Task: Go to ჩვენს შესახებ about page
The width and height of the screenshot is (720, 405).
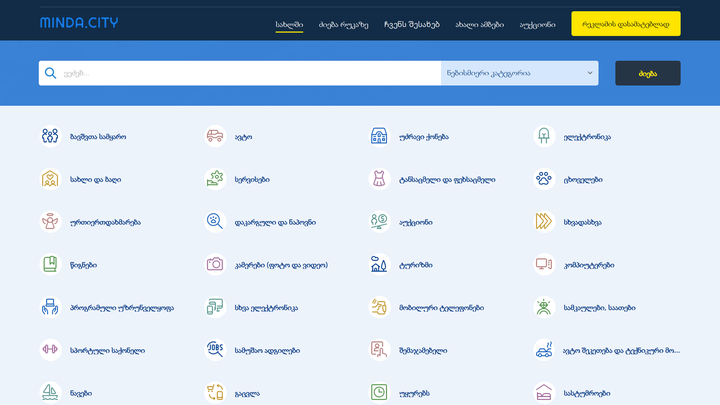Action: (412, 24)
